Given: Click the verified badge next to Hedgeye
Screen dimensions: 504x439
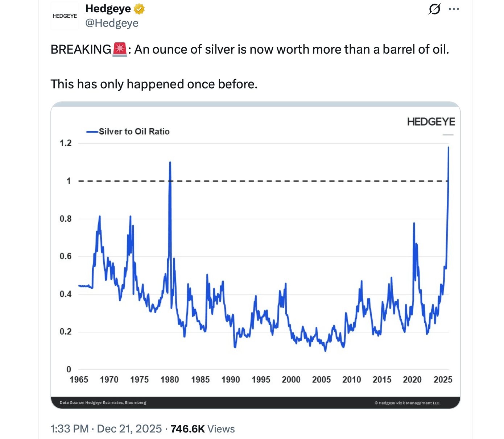Looking at the screenshot, I should (140, 8).
